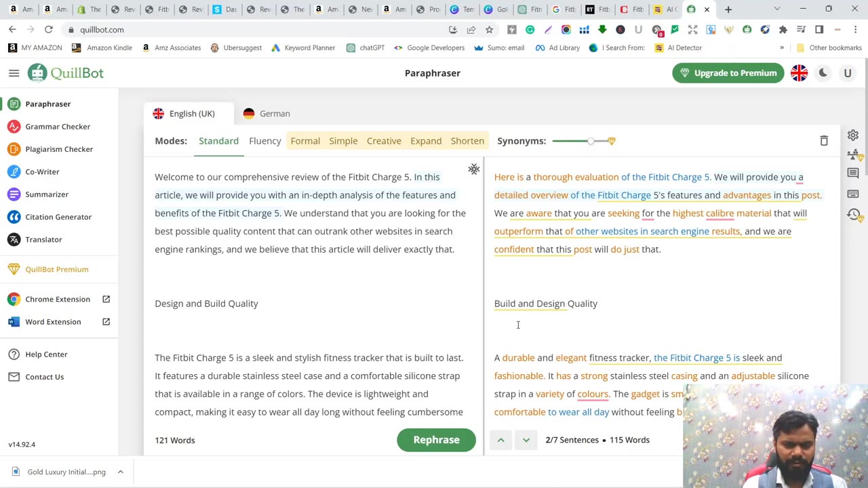Open Keyword Planner bookmark
Screen dimensions: 868x488
click(303, 48)
